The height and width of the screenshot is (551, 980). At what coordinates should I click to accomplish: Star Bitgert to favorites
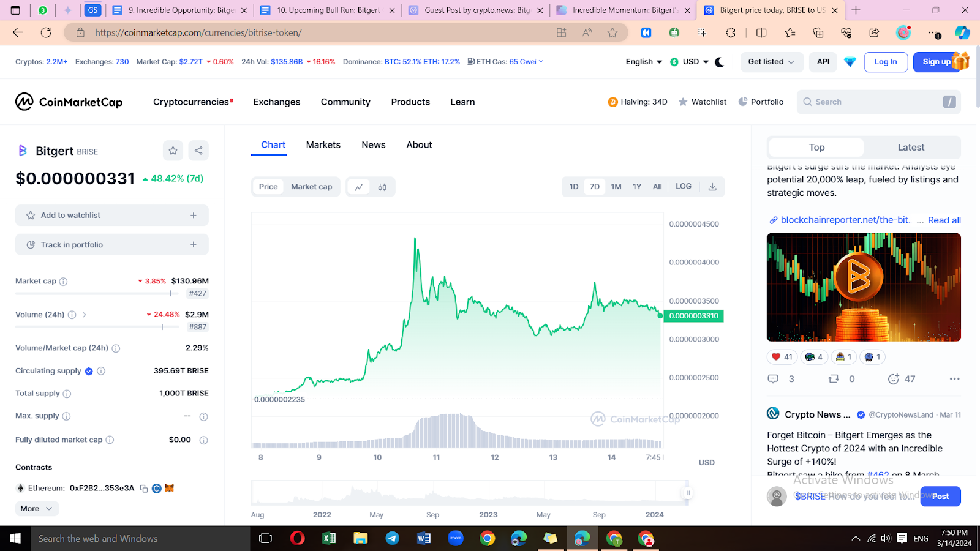pos(173,151)
